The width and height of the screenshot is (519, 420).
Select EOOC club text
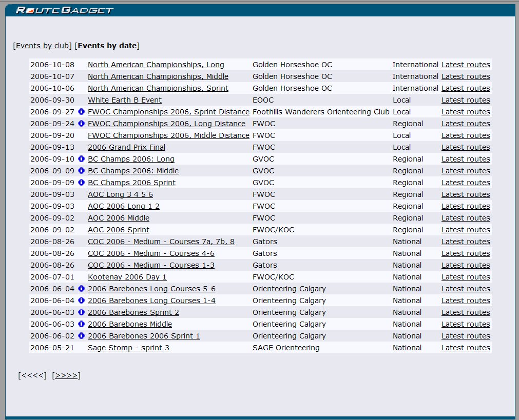[263, 100]
